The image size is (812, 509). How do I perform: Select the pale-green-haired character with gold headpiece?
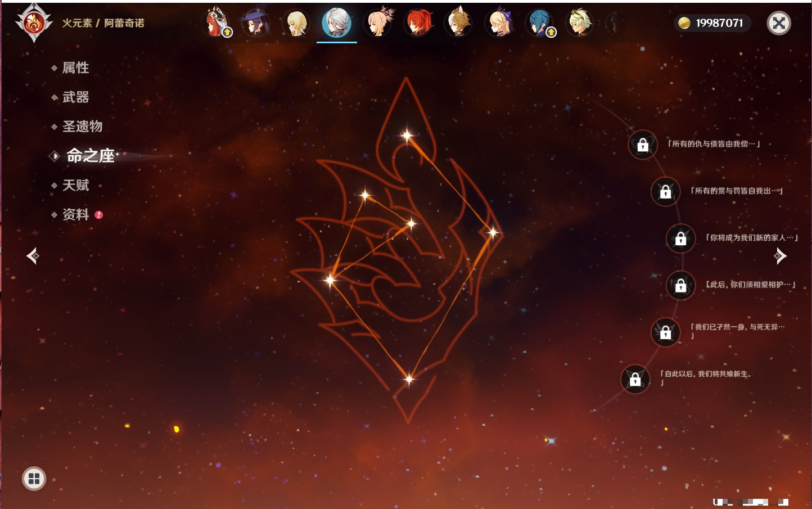point(580,23)
